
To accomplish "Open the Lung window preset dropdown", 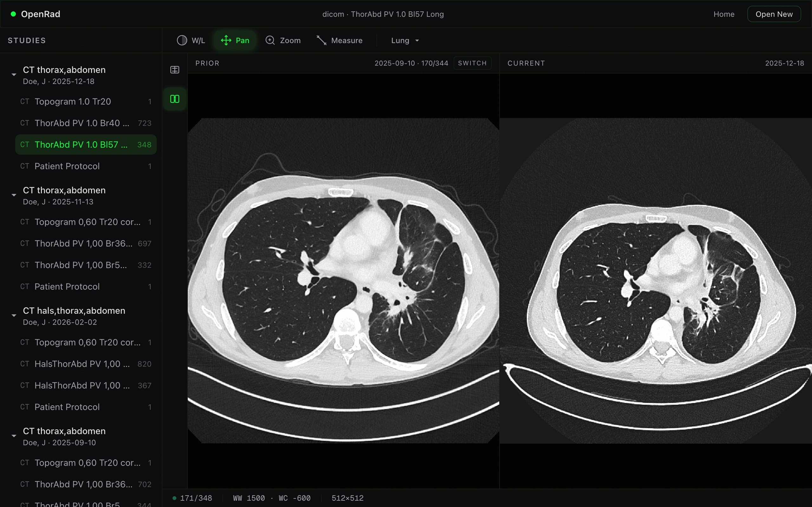I will [404, 40].
